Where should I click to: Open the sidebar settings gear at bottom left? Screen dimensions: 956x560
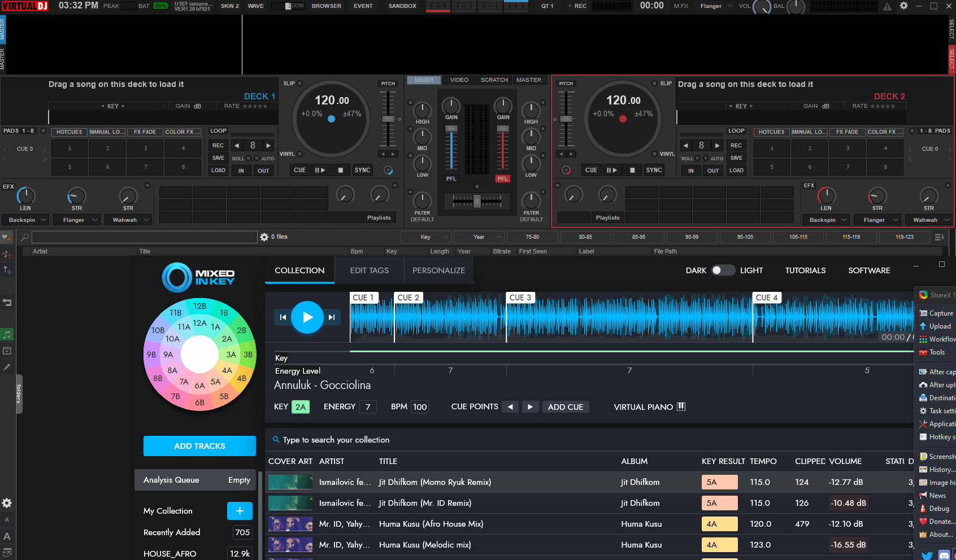(x=7, y=503)
